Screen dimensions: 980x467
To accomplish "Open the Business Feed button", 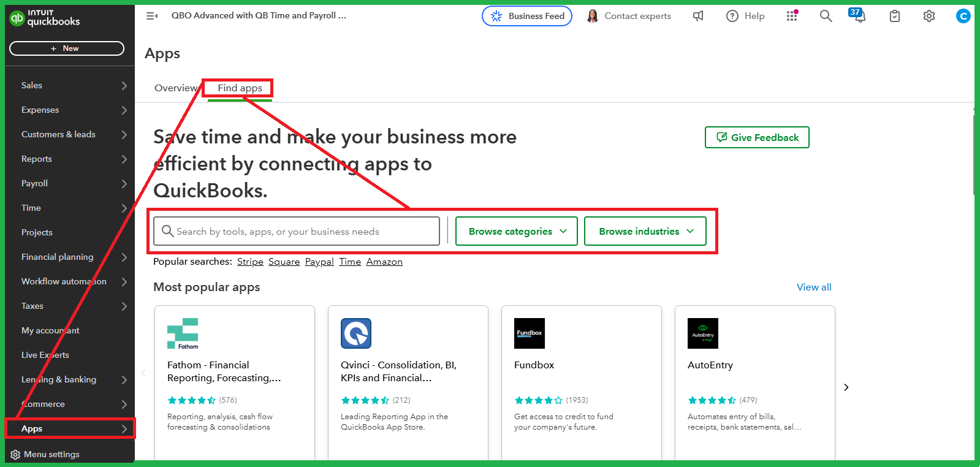I will (527, 16).
